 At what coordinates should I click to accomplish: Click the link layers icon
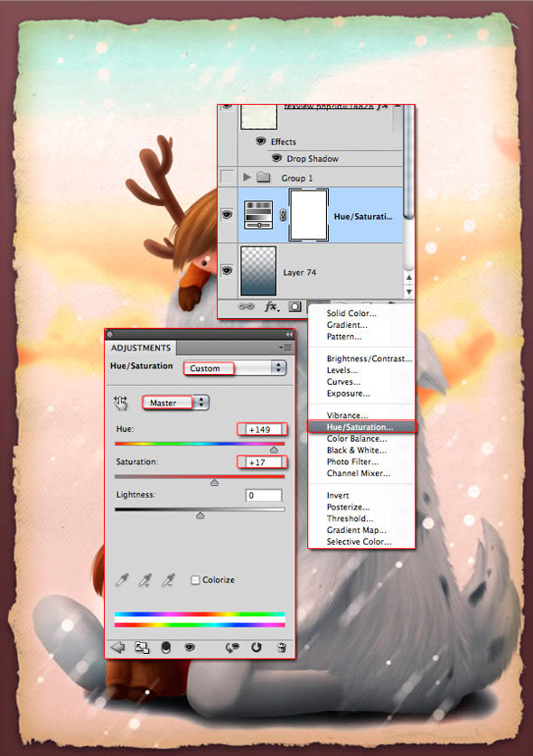246,306
